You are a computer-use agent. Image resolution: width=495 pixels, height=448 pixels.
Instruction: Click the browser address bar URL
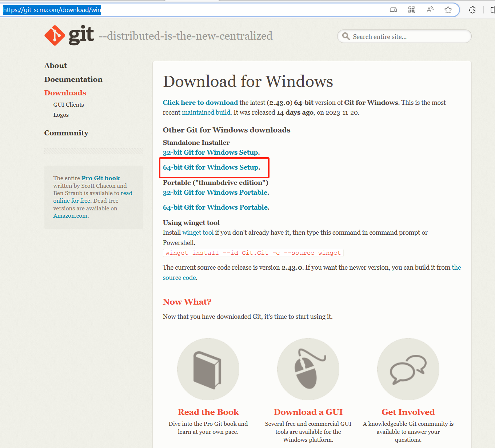coord(52,10)
